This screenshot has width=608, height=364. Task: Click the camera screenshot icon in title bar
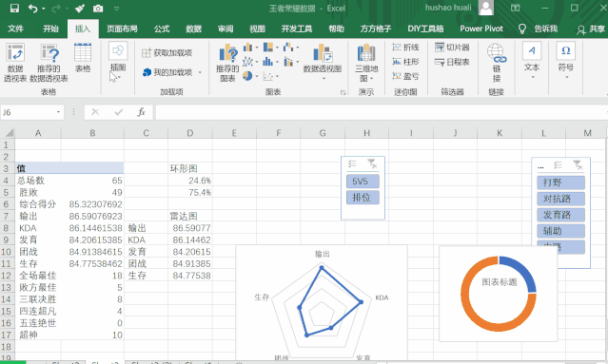98,9
